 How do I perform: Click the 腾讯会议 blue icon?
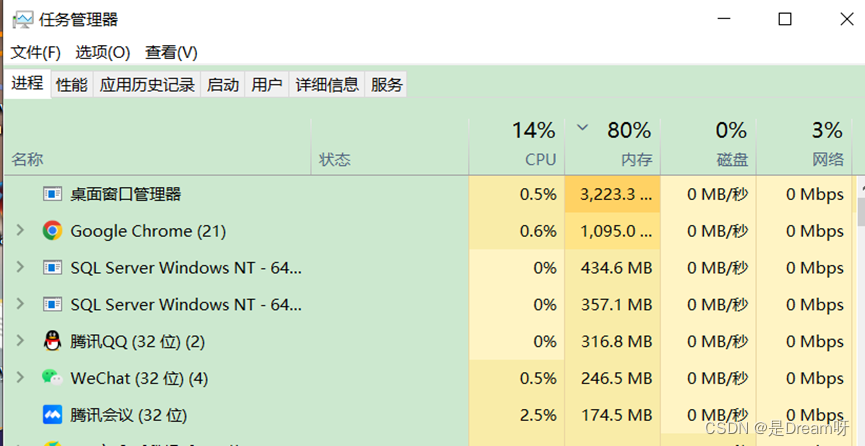[52, 415]
